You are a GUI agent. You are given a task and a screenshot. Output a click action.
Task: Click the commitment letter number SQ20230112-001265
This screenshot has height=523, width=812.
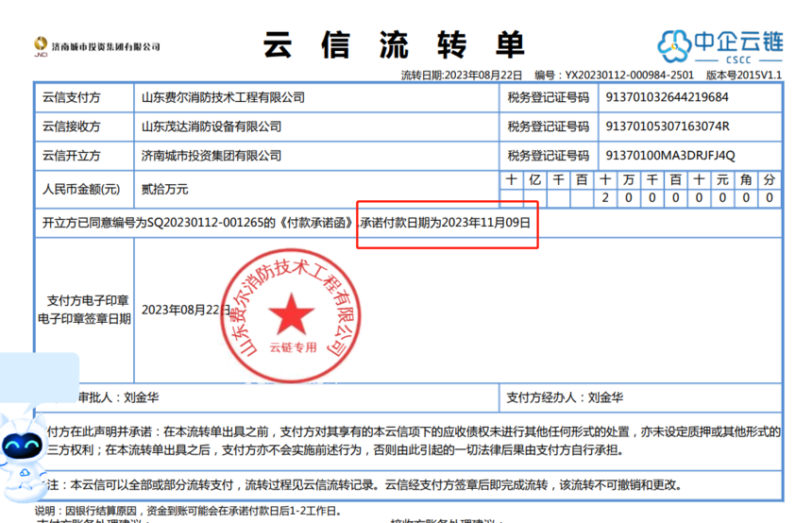point(206,223)
